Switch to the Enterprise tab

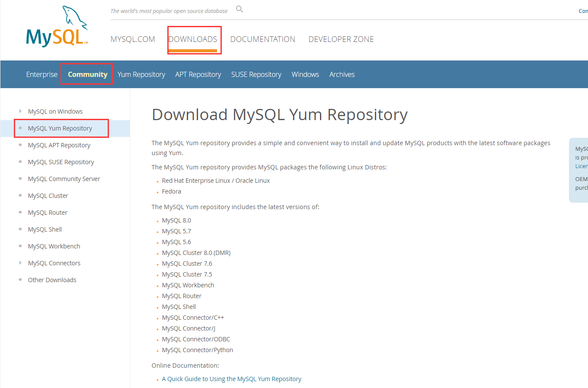[42, 74]
